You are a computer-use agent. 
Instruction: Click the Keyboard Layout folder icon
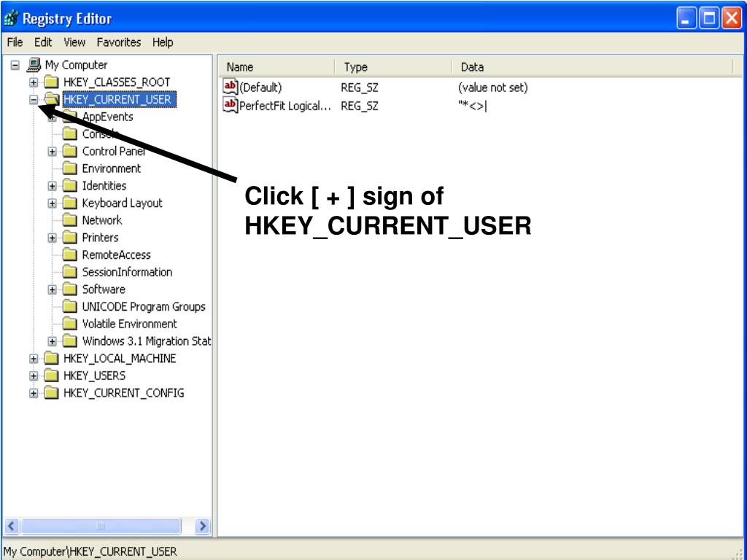(70, 203)
